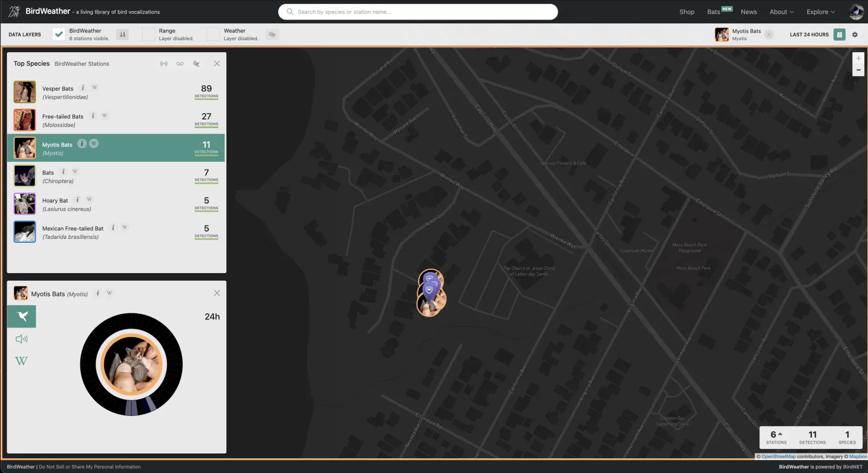Zoom in on the map
868x473 pixels.
(858, 58)
